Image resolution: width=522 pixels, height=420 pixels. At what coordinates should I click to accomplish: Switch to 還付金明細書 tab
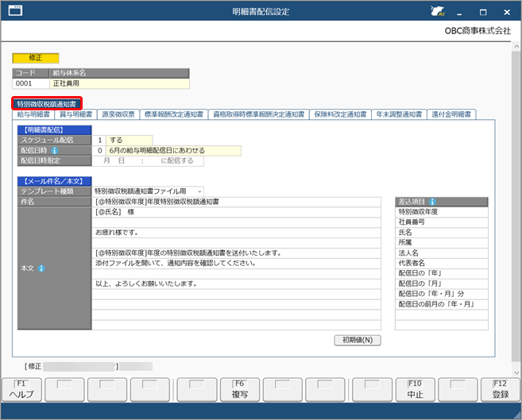pos(451,114)
